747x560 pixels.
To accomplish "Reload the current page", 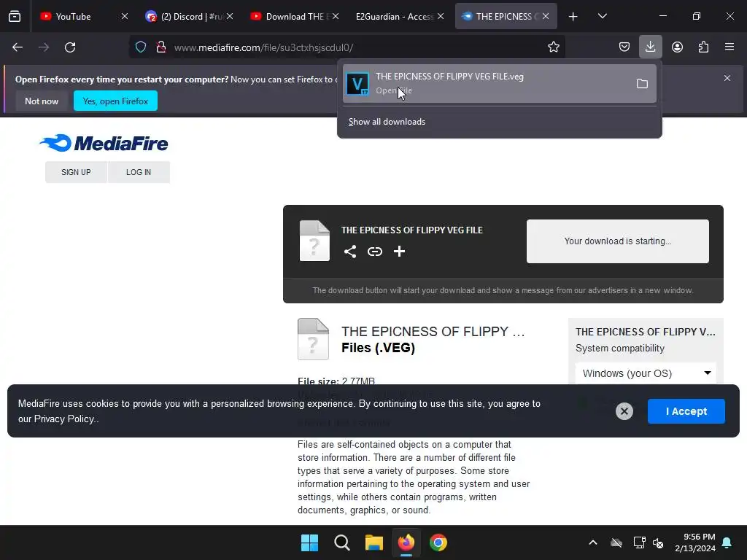I will tap(70, 47).
